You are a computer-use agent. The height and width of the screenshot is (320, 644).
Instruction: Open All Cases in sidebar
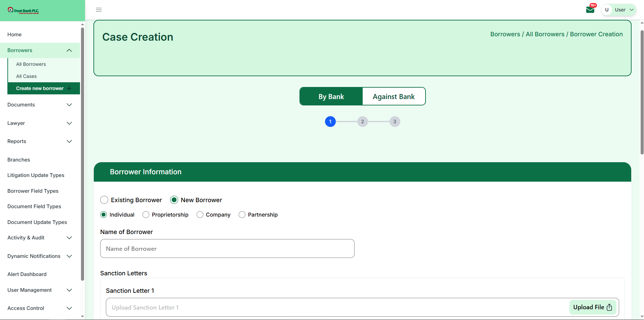click(27, 76)
